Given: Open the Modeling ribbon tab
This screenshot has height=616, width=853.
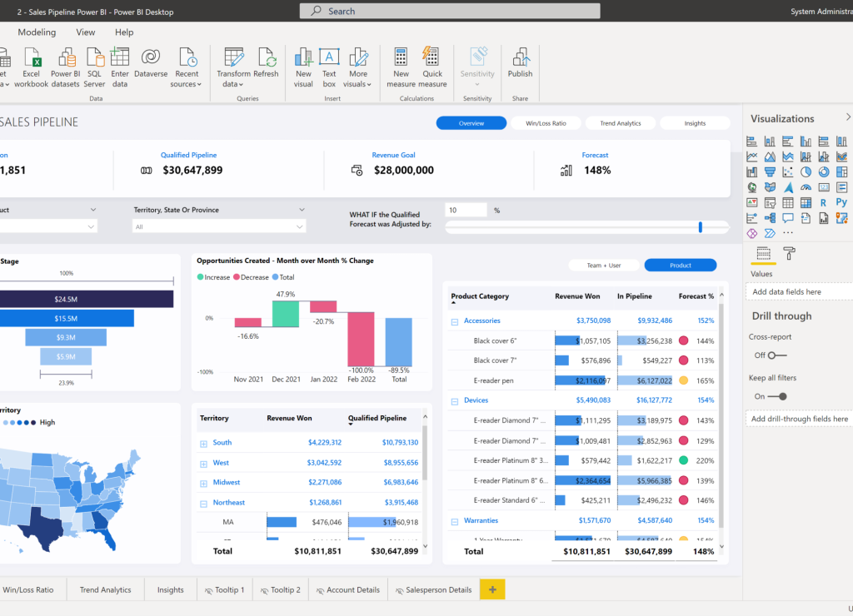Looking at the screenshot, I should (37, 32).
